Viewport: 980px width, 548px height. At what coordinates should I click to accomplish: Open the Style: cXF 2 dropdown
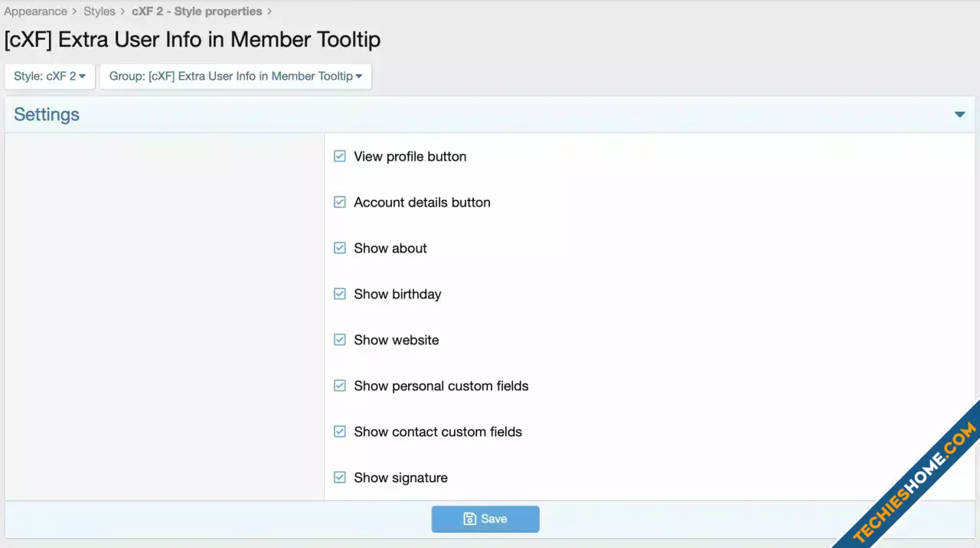[x=50, y=77]
